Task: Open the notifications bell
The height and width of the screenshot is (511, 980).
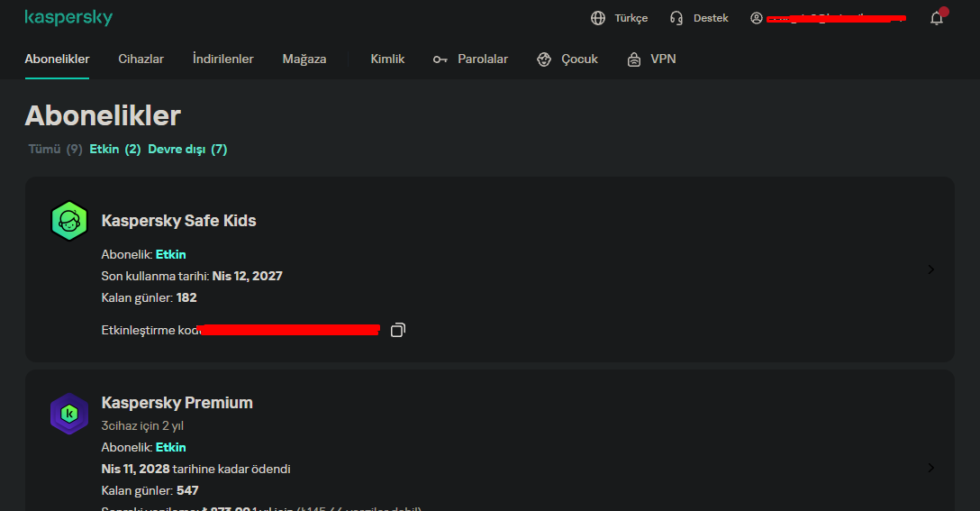Action: tap(936, 18)
